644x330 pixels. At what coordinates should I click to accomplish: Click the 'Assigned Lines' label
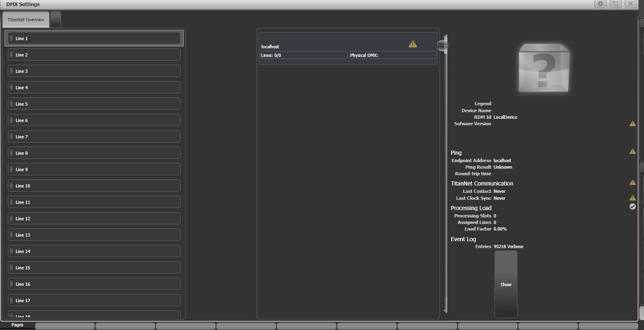pos(474,222)
